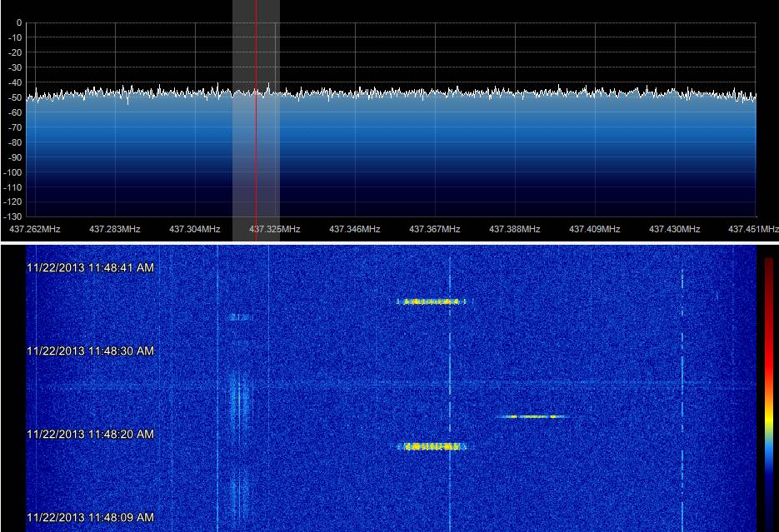Click the -90 dB scale label
Viewport: 779px width, 532px height.
click(15, 157)
